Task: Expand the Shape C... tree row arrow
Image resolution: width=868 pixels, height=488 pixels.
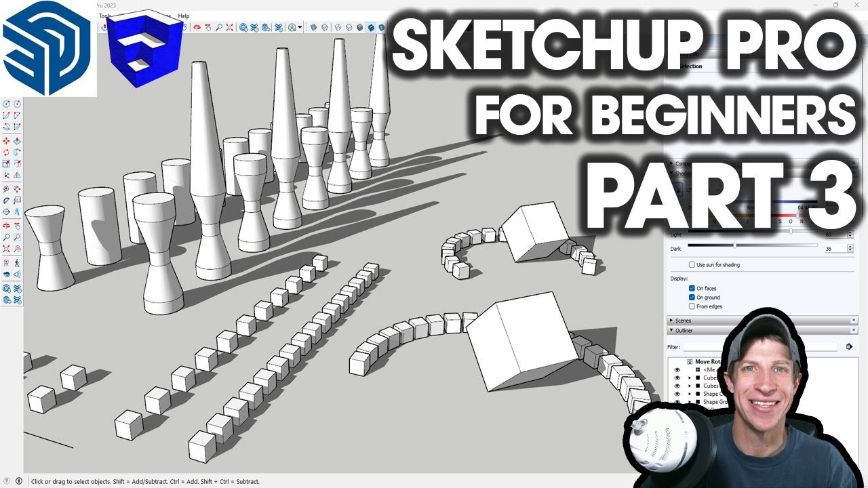Action: pyautogui.click(x=690, y=394)
